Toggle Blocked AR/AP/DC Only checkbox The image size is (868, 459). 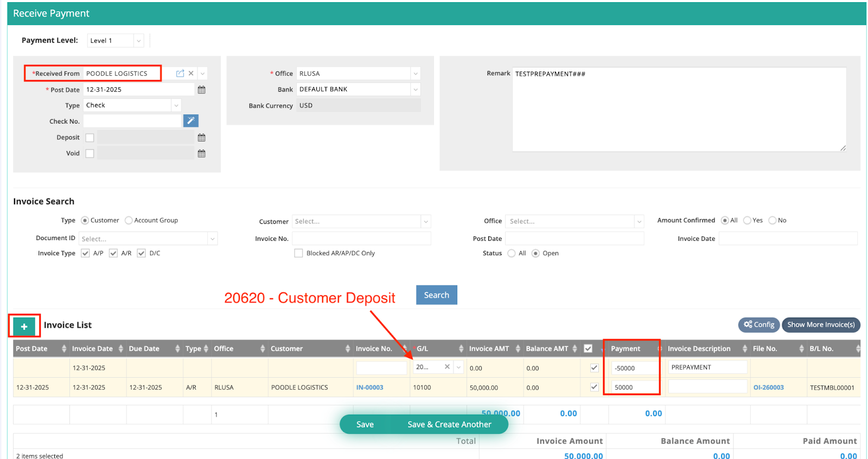(298, 253)
